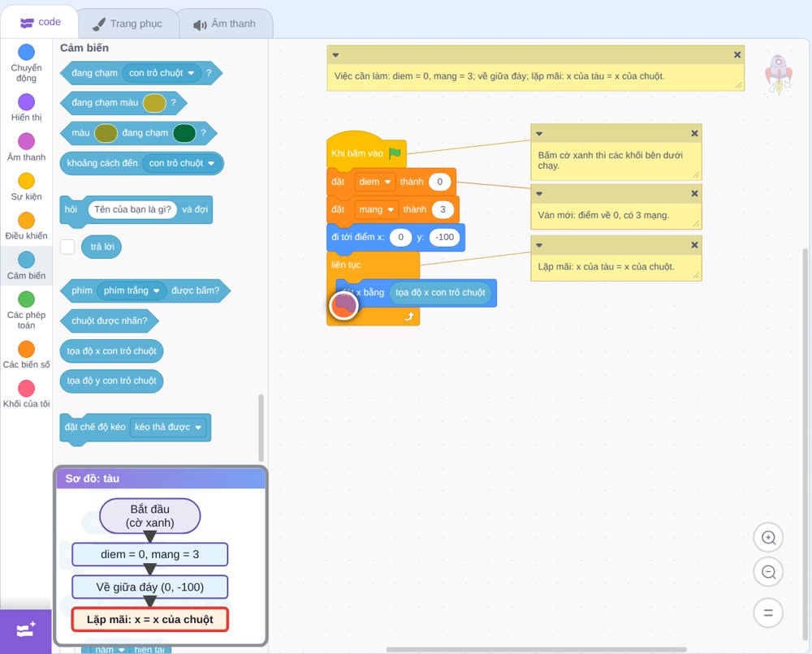
Task: Click the 'Sơ đồ: tàu' panel header
Action: coord(161,479)
